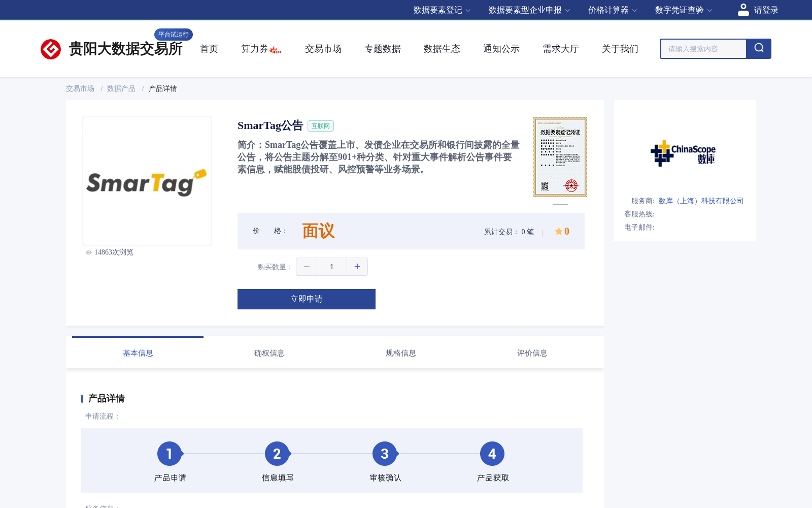Click the 累计交易 0 笔 text
This screenshot has width=812, height=508.
coord(509,232)
